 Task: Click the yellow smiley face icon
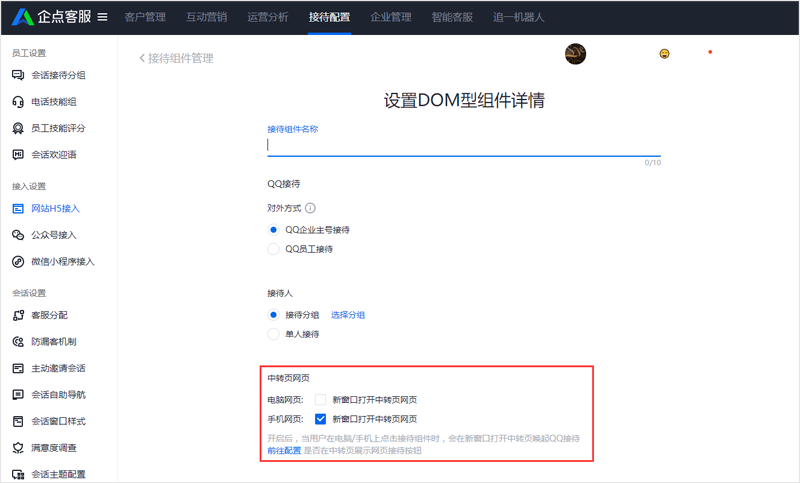point(664,54)
